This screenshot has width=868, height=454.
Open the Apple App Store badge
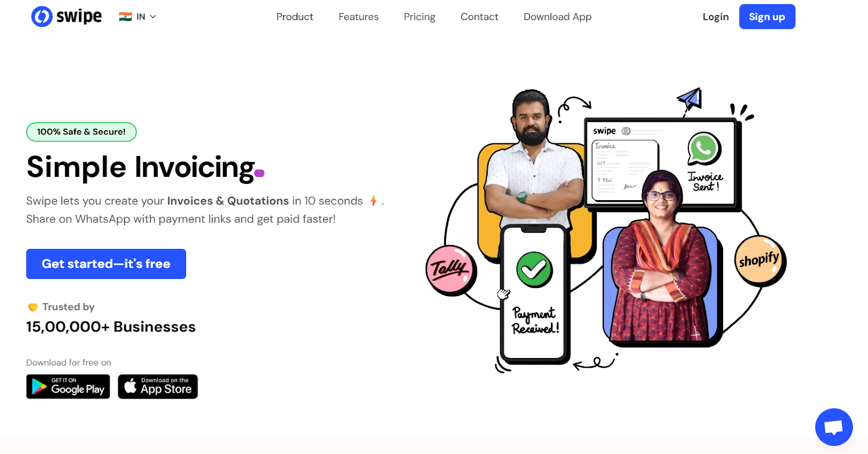click(158, 387)
